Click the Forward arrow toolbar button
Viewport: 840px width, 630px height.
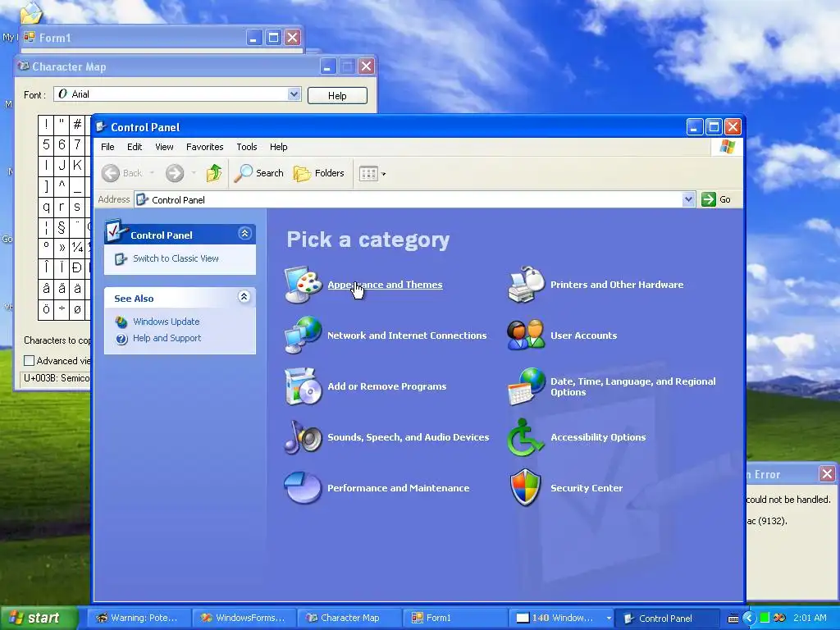pos(175,173)
